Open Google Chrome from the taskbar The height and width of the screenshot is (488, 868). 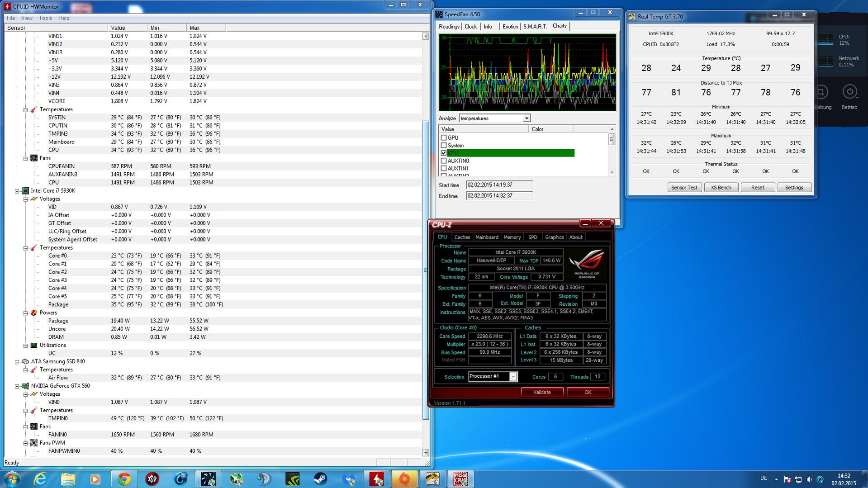[124, 479]
